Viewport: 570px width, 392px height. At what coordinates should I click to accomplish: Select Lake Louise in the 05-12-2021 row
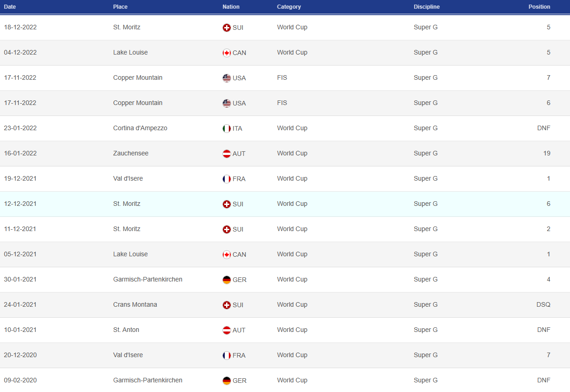tap(131, 254)
